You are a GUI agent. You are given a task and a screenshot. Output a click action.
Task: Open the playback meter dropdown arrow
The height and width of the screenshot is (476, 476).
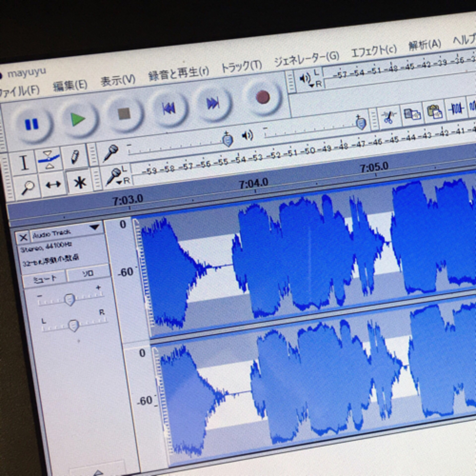312,86
